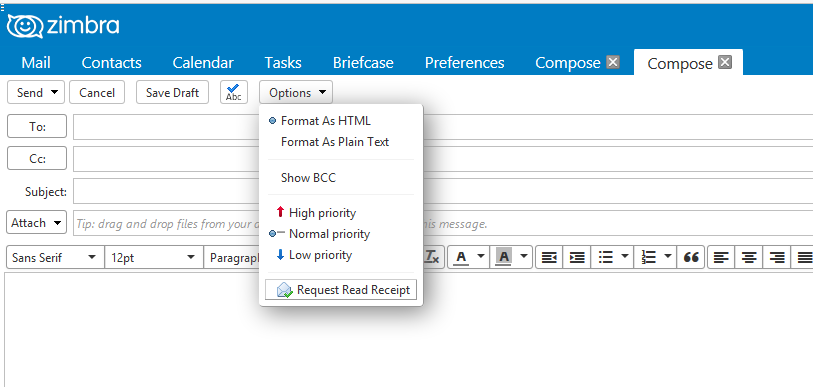Set message to High priority

[x=322, y=213]
